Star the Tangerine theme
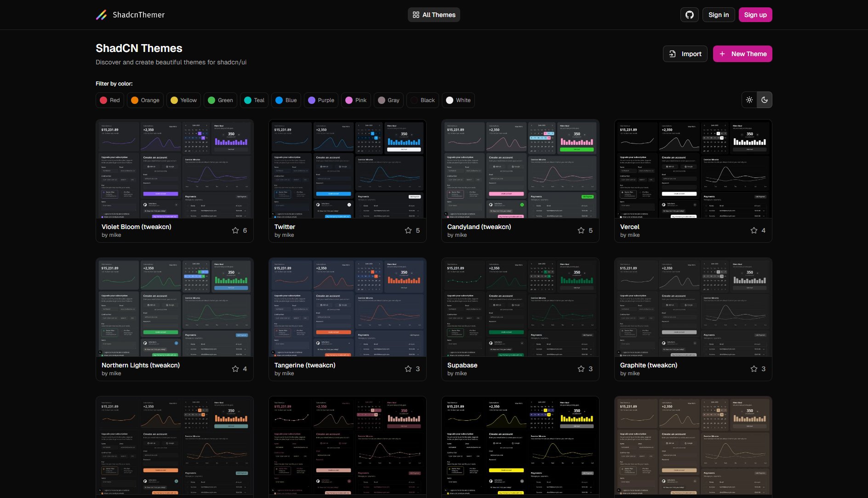Viewport: 868px width, 498px height. coord(408,369)
